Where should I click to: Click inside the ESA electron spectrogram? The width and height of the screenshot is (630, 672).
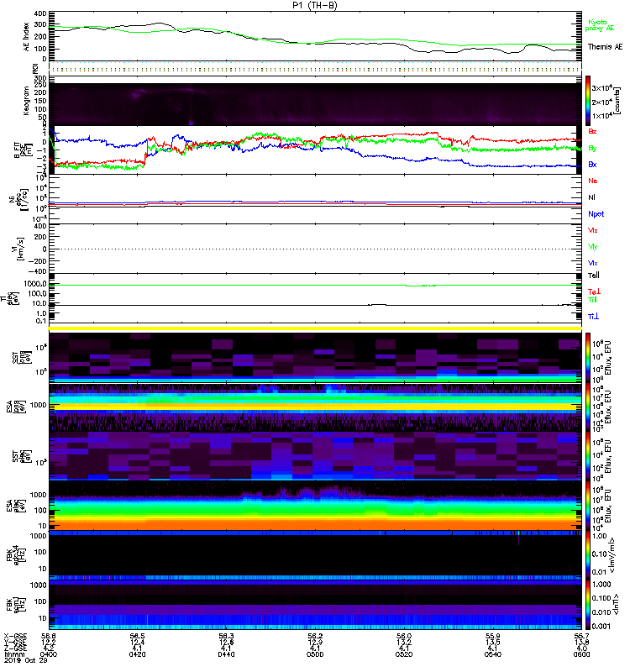click(315, 506)
